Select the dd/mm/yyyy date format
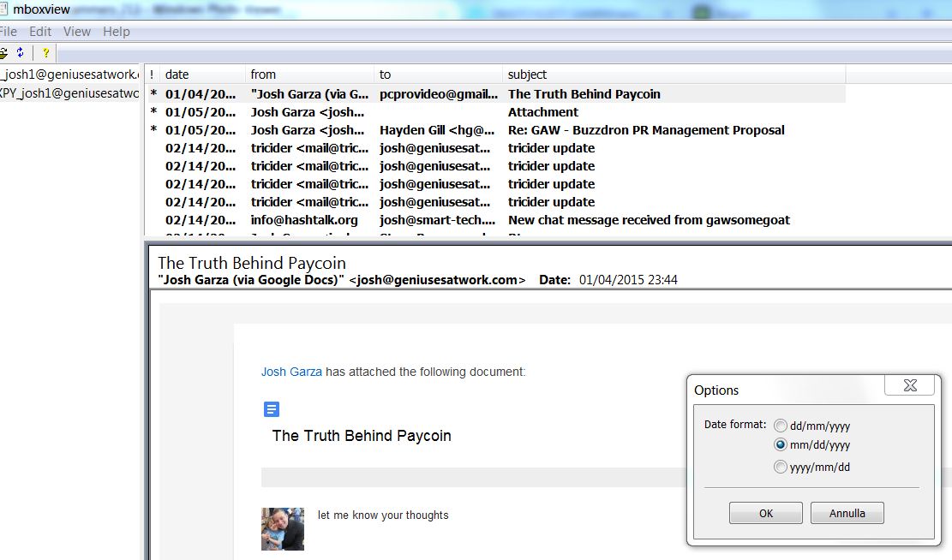Viewport: 952px width, 560px height. pyautogui.click(x=780, y=426)
